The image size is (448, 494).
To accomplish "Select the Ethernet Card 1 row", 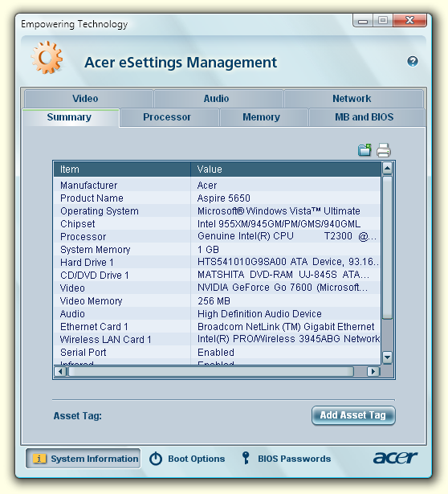I will click(218, 327).
